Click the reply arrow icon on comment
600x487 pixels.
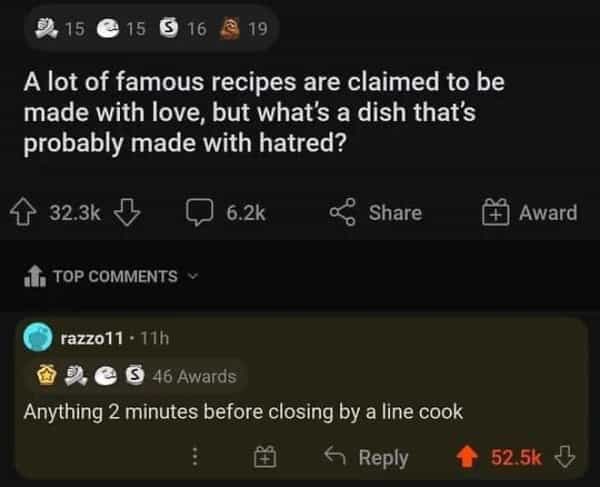(x=334, y=456)
